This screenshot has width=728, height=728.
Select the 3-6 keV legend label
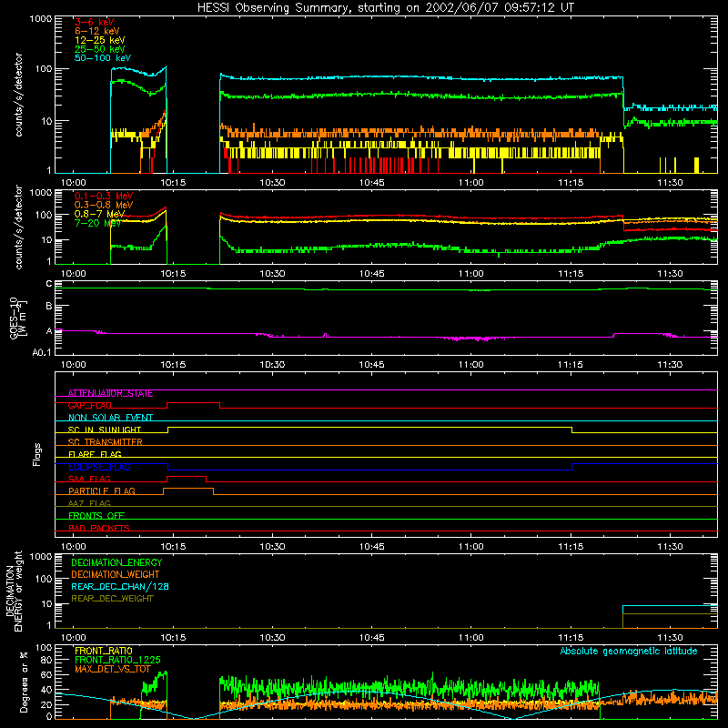pos(95,22)
